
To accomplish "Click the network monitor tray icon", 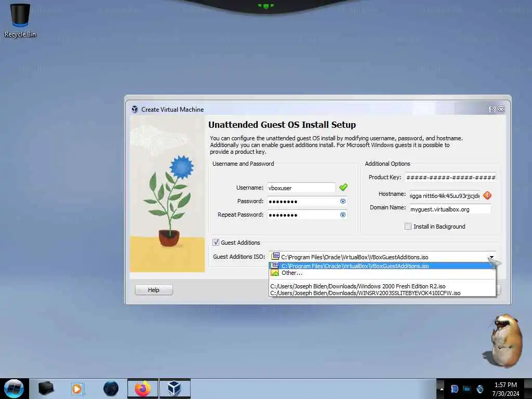I will 467,389.
